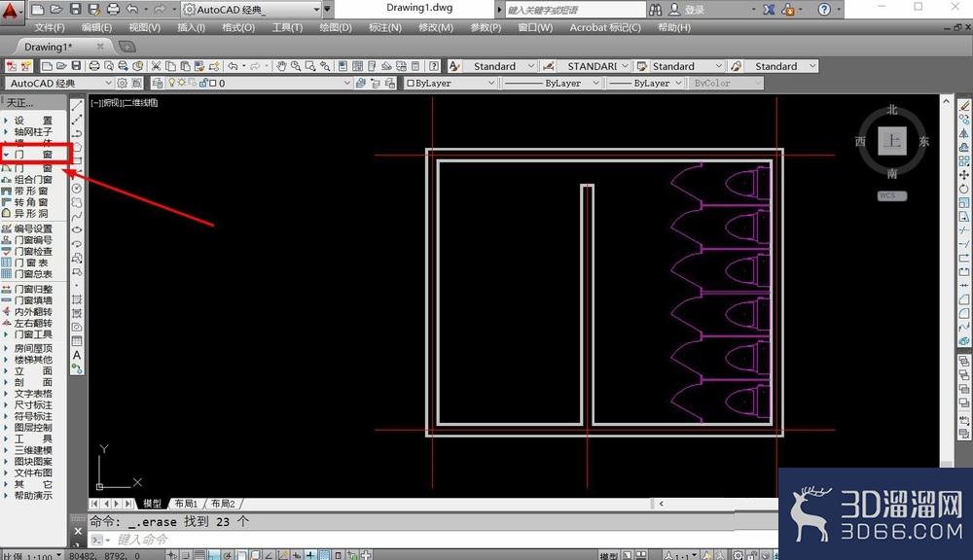Open the AutoCAD 经典 workspace dropdown
The image size is (973, 560).
[x=59, y=83]
